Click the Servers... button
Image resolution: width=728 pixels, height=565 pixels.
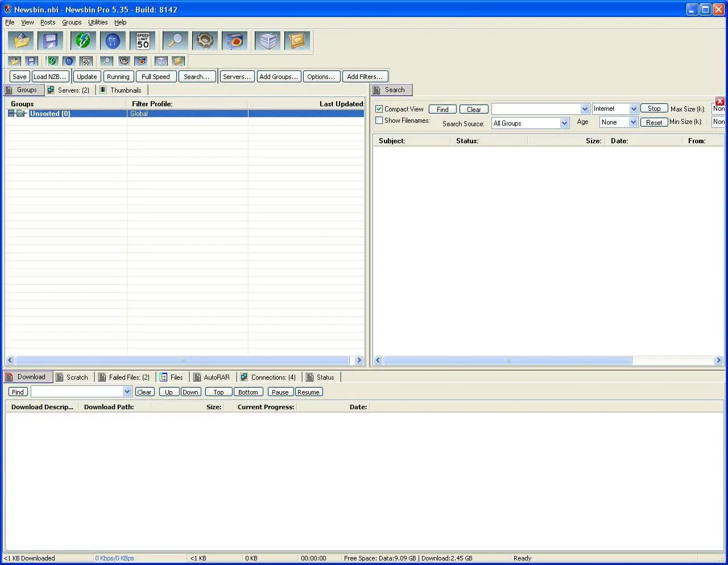[237, 77]
